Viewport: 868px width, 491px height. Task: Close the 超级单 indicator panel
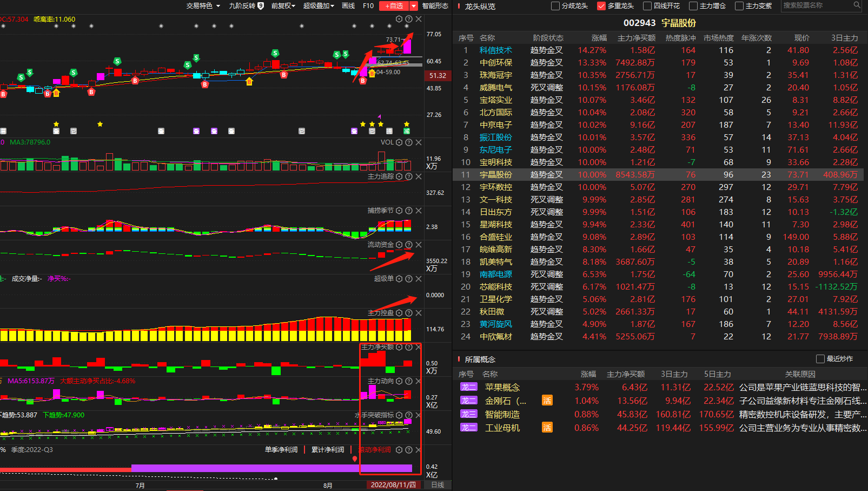419,279
